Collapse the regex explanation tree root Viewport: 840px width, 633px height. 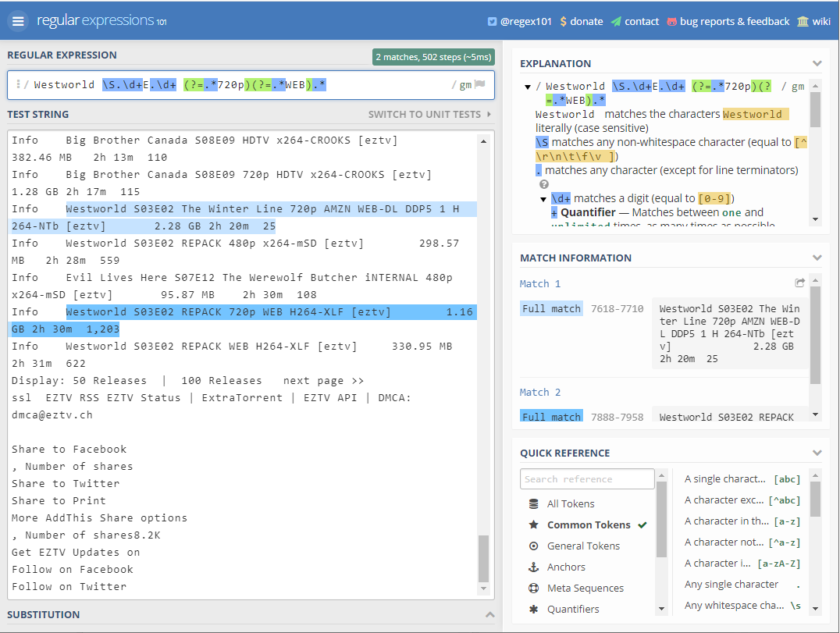(x=528, y=87)
